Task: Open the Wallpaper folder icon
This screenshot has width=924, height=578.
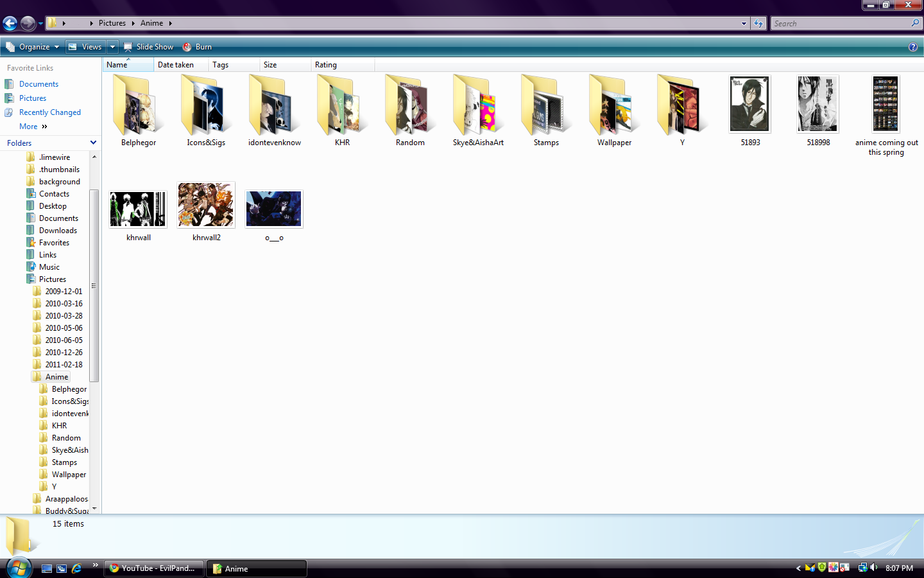Action: coord(614,104)
